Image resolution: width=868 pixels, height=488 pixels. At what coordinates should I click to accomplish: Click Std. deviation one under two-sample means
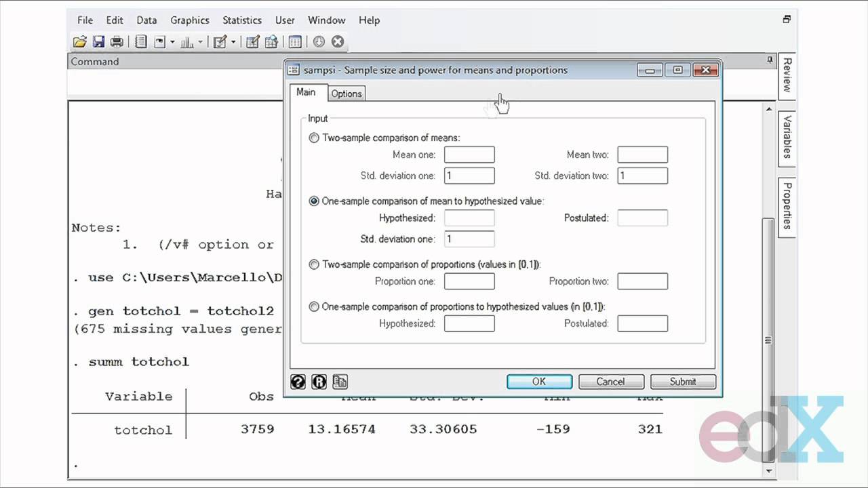pos(469,176)
